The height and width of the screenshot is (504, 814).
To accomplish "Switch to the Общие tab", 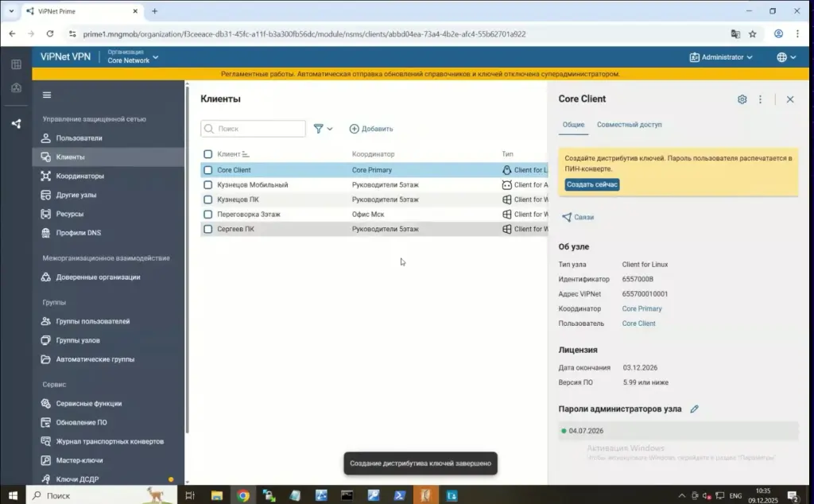I will (573, 125).
